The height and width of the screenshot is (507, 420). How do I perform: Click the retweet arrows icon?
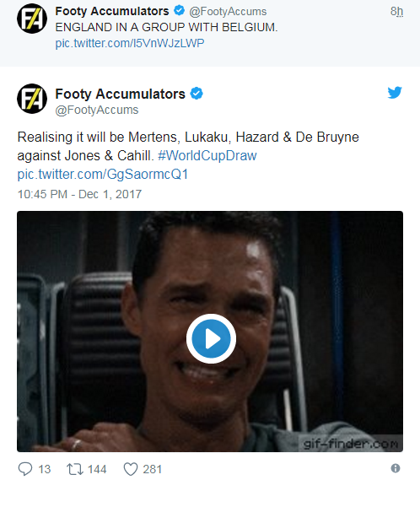tap(75, 469)
